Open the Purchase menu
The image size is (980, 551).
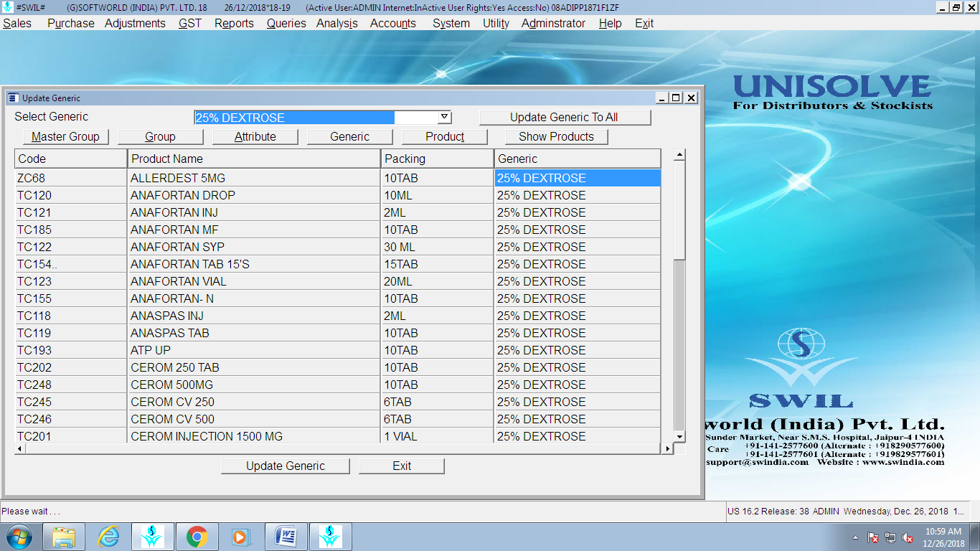click(x=71, y=23)
